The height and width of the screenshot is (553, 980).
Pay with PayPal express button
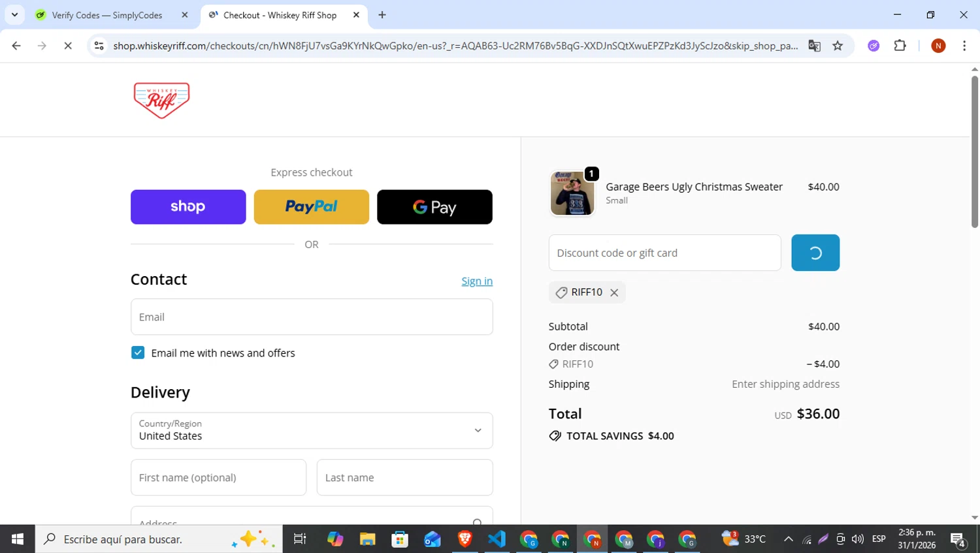click(312, 207)
